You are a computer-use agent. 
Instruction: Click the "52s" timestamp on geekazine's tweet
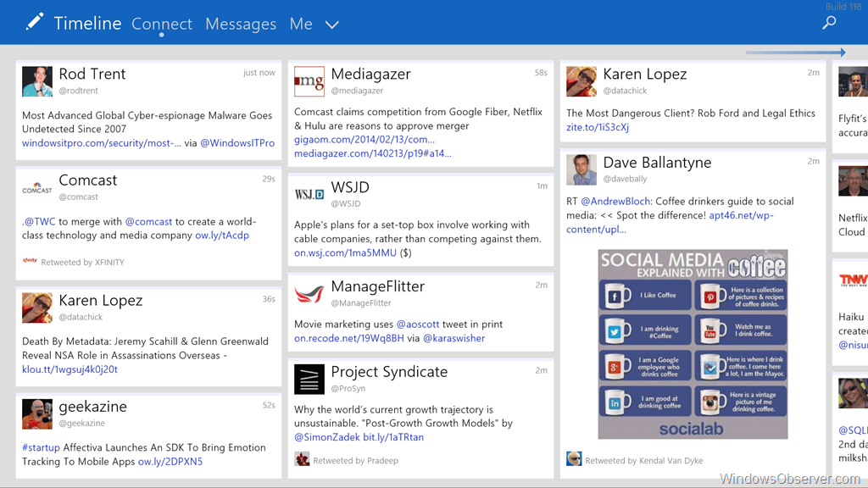(269, 405)
